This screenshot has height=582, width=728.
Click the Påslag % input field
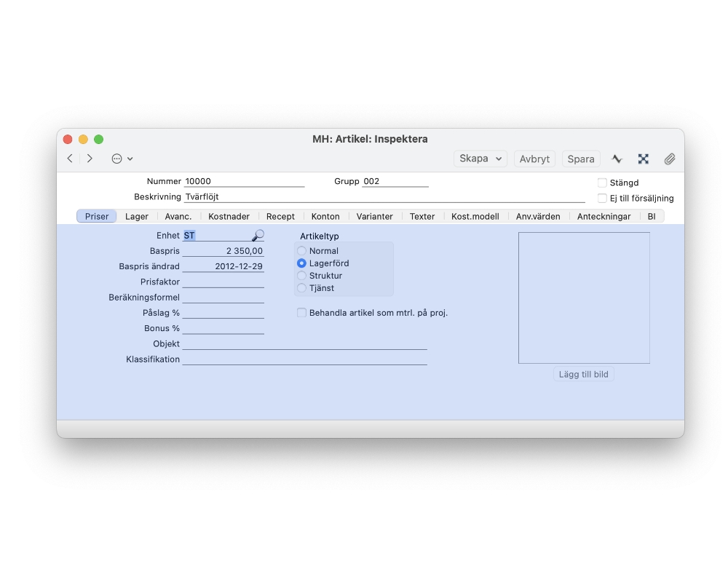tap(223, 313)
